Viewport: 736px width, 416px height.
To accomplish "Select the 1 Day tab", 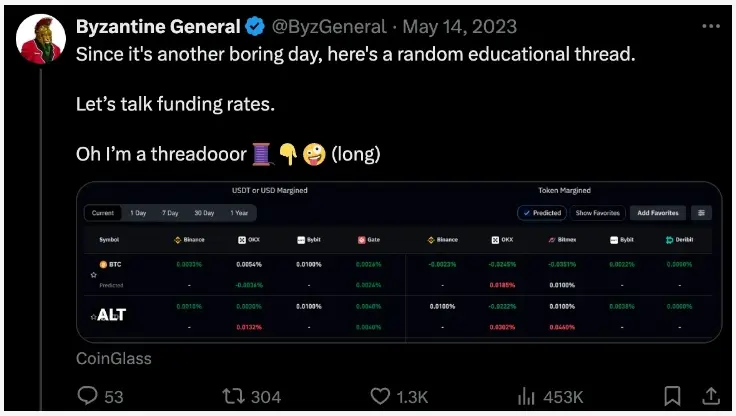I will tap(138, 213).
